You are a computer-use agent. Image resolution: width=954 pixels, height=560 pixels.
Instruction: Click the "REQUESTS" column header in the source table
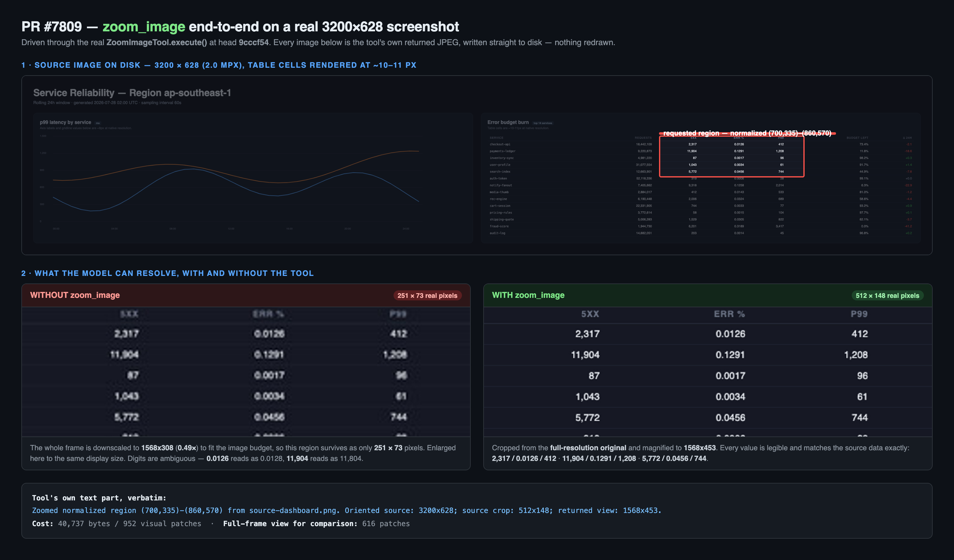643,138
